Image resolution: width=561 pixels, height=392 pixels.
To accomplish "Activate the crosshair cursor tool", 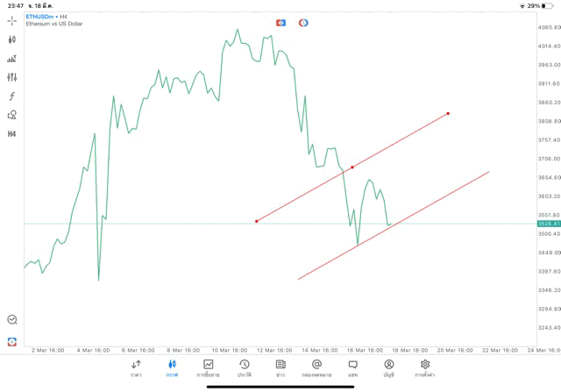I will tap(12, 20).
